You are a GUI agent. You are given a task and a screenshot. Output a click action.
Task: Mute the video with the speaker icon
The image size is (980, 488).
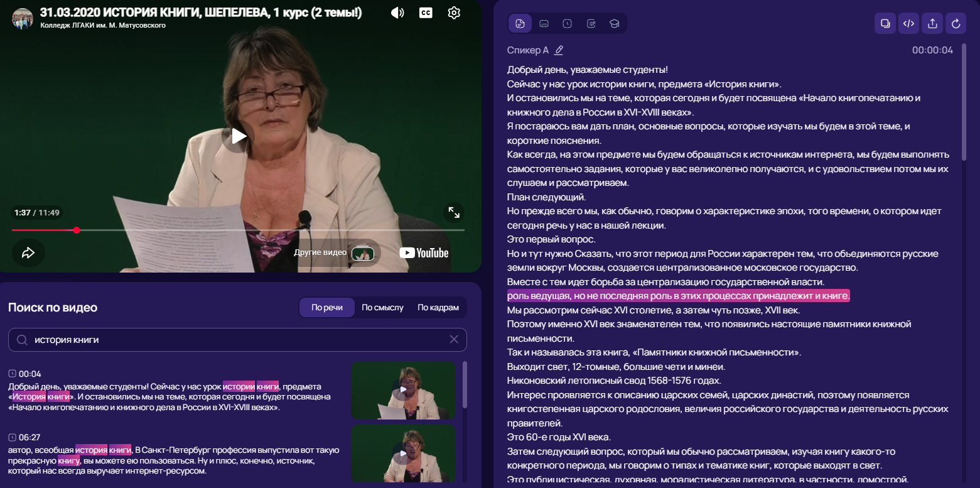pos(397,13)
